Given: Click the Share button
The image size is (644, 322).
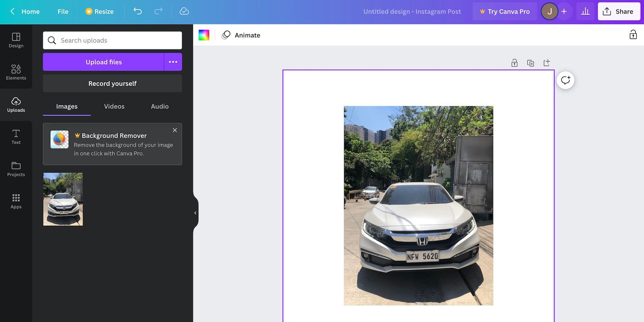Looking at the screenshot, I should tap(619, 11).
